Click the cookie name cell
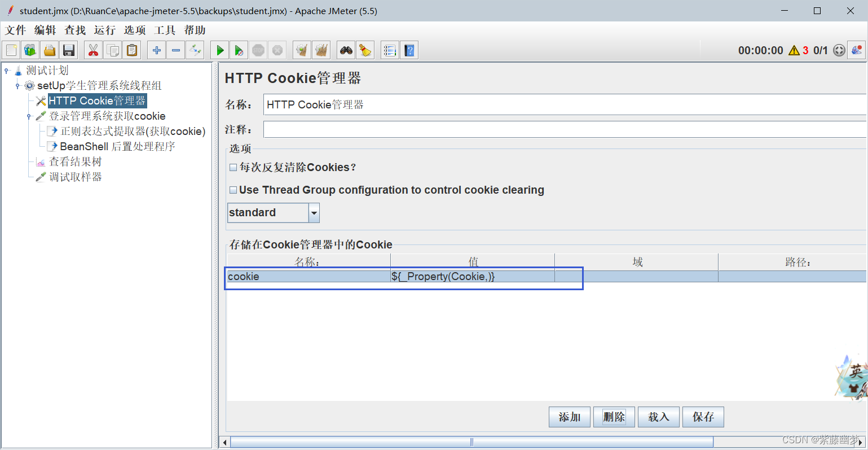The width and height of the screenshot is (868, 450). 309,277
